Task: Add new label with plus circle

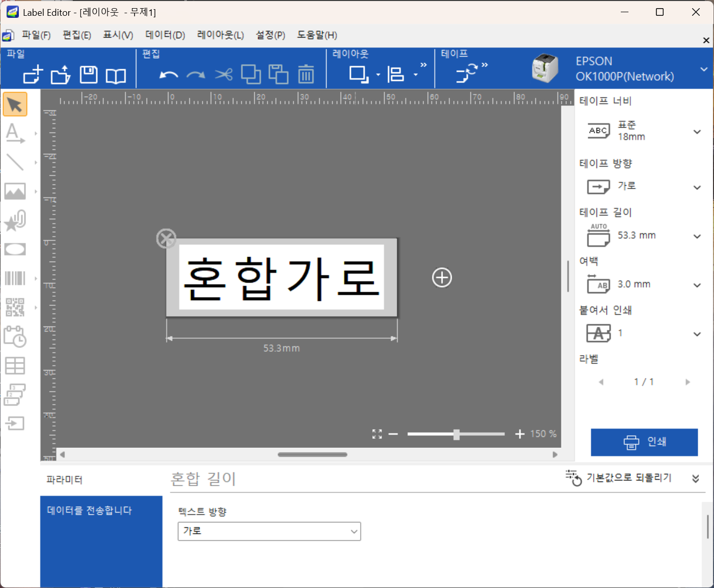Action: coord(442,277)
